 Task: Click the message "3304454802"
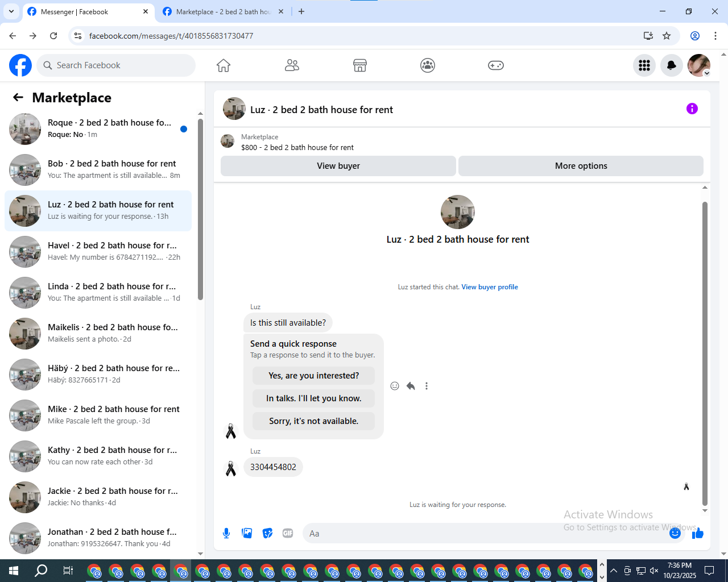pyautogui.click(x=273, y=467)
